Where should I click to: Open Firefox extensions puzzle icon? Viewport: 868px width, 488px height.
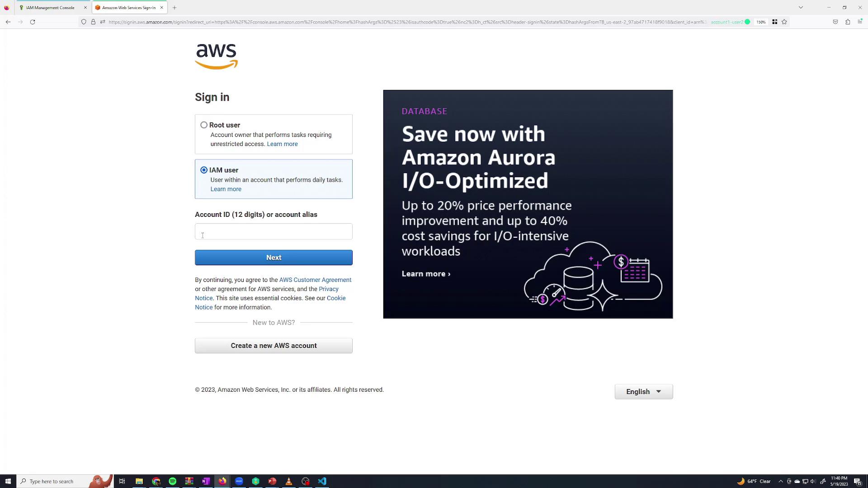(848, 22)
